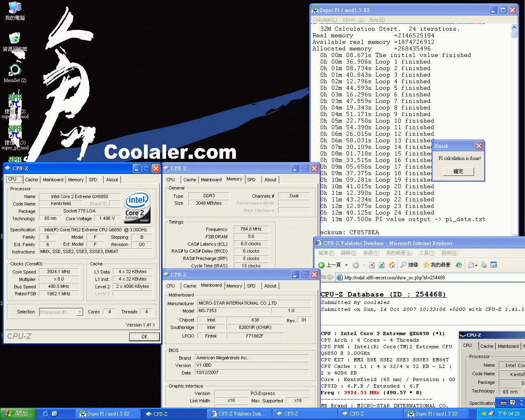This screenshot has height=420, width=525.
Task: Click the Super PI vertical scrollbar thumb
Action: tap(514, 34)
